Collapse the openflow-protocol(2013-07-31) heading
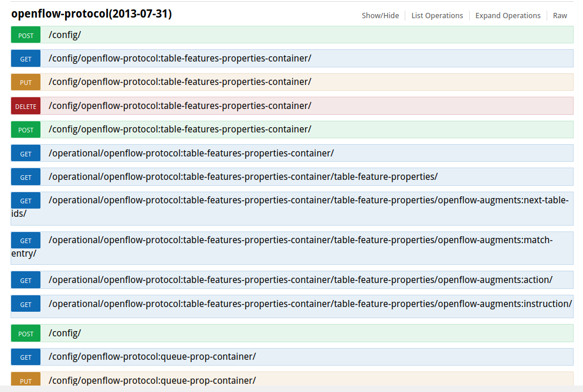 tap(91, 14)
